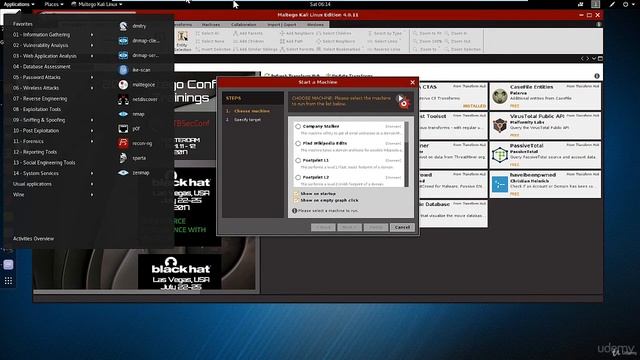Open show applications grid in dock
640x360 pixels.
point(8,281)
